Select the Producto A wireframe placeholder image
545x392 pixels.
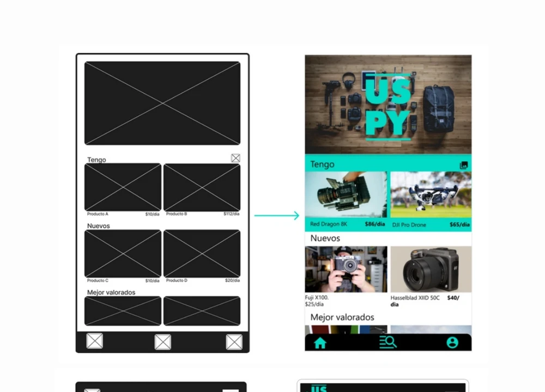point(123,187)
